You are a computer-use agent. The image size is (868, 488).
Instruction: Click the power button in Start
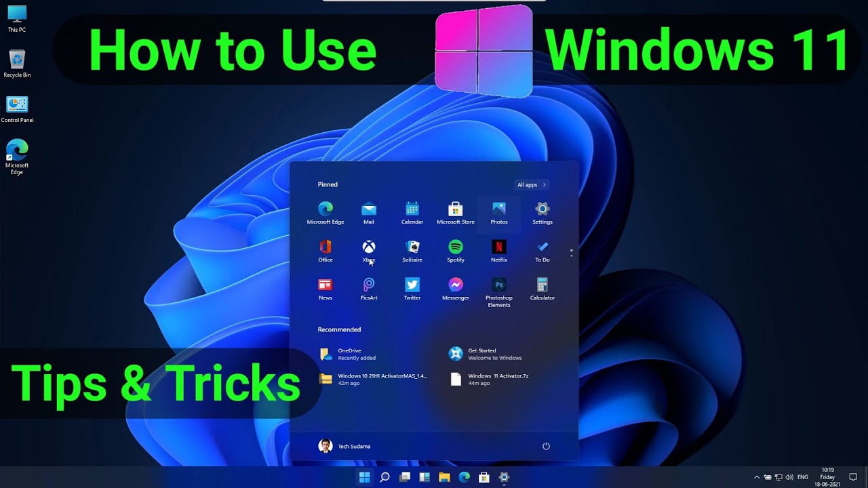coord(546,446)
